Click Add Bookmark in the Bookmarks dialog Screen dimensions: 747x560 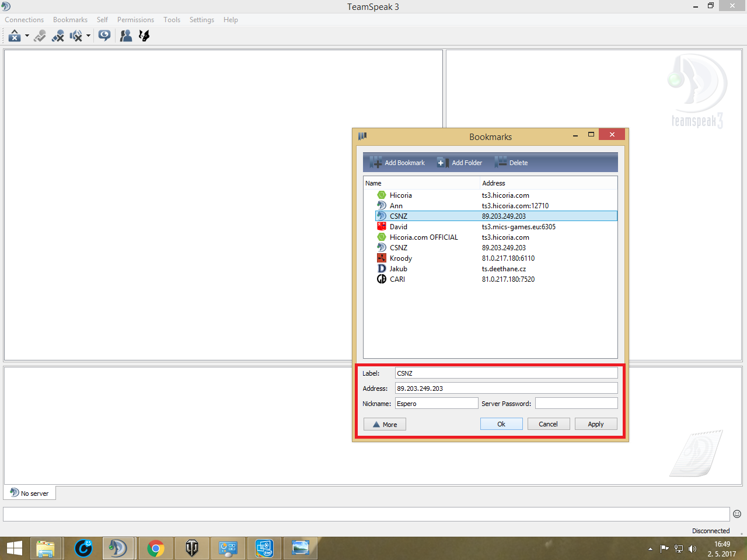point(397,163)
